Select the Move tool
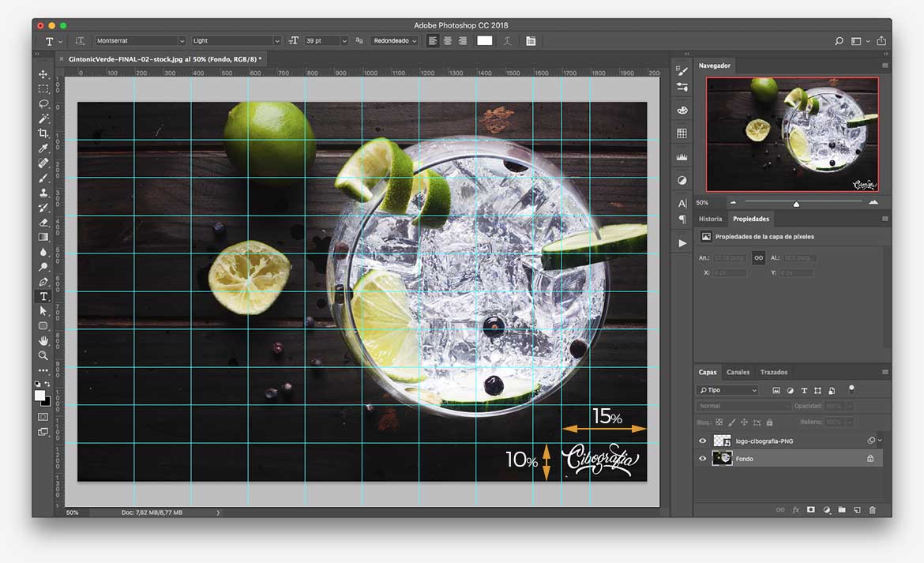Image resolution: width=924 pixels, height=563 pixels. point(43,74)
